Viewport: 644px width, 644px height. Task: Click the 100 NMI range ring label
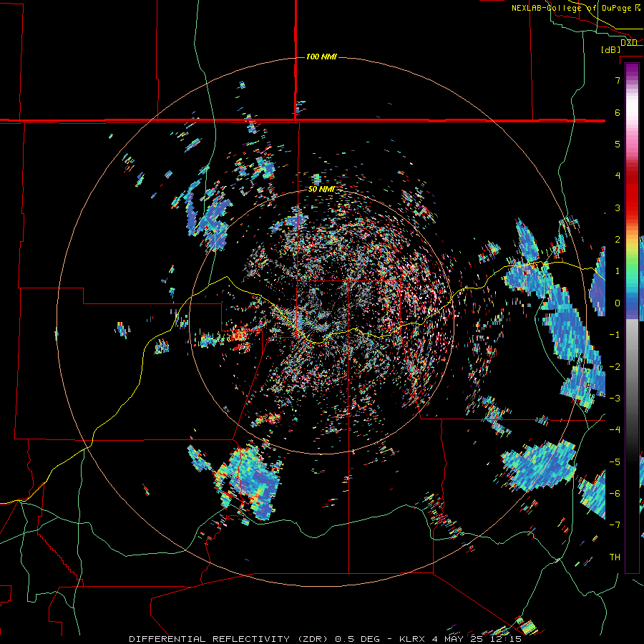click(x=321, y=57)
